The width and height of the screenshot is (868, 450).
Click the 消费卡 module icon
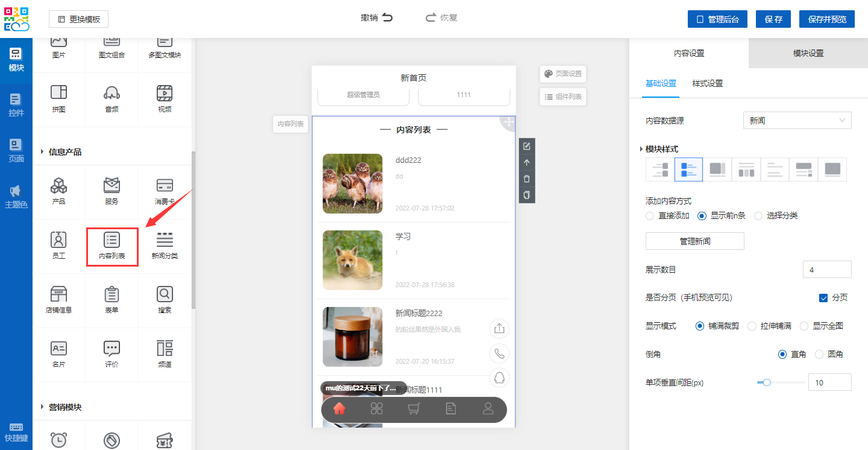165,185
